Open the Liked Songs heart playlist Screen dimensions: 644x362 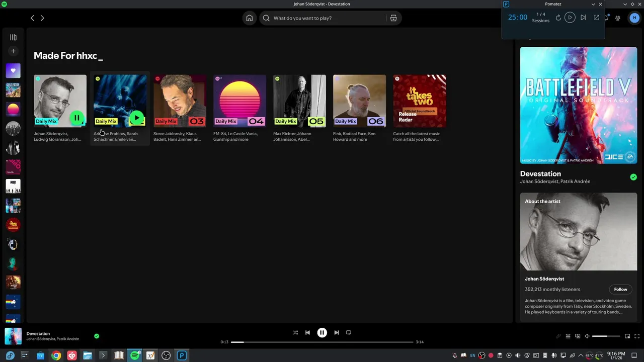(x=13, y=70)
